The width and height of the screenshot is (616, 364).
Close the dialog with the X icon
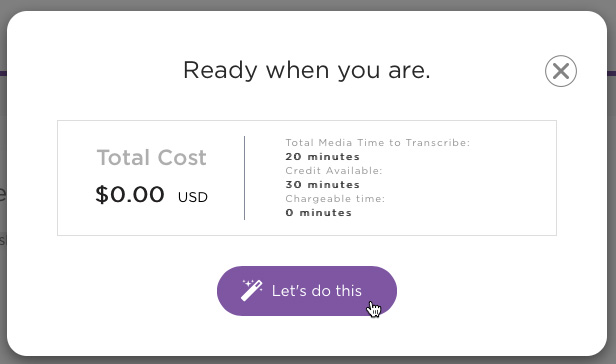pos(561,71)
